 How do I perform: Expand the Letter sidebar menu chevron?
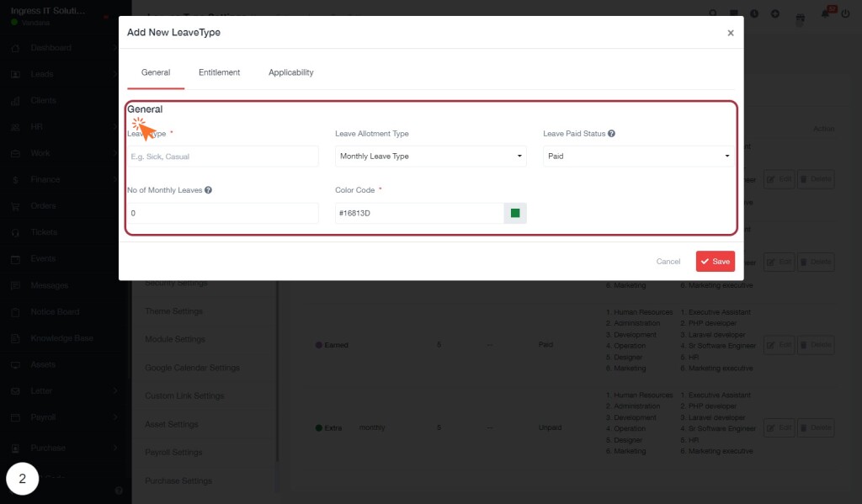114,390
